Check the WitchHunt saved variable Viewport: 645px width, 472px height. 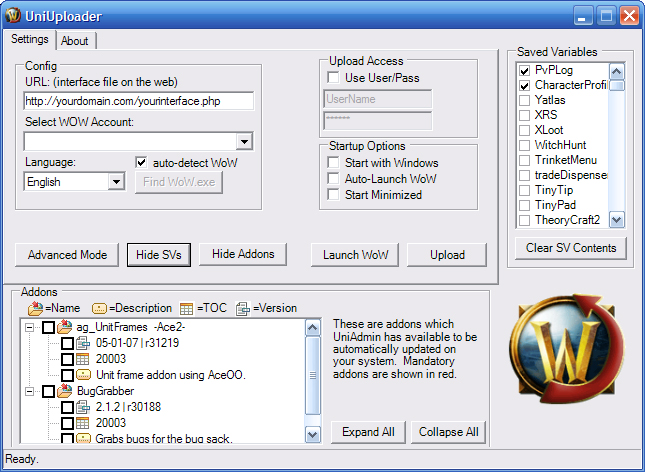(x=524, y=145)
